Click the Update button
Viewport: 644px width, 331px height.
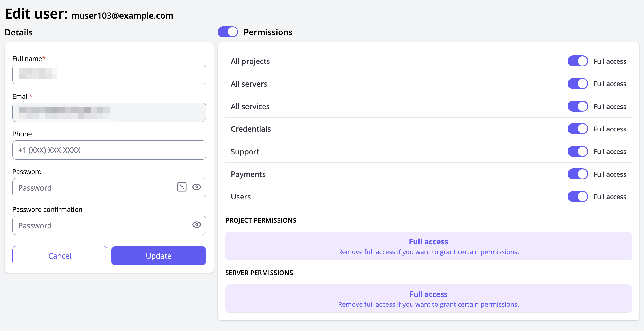click(159, 256)
